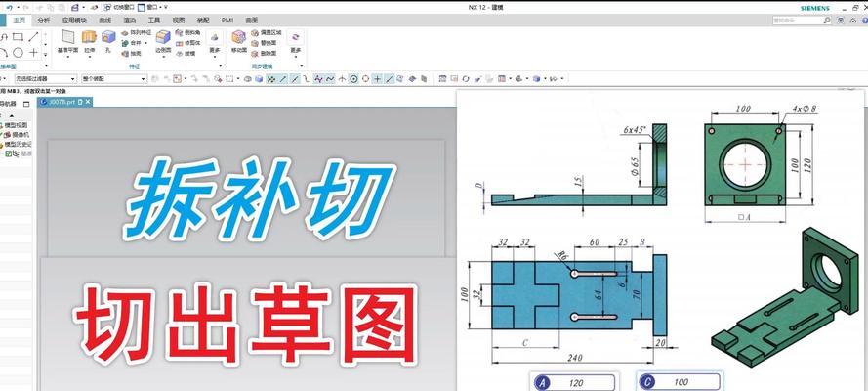Open the Curve (曲线) ribbon tab
This screenshot has width=868, height=391.
[105, 20]
